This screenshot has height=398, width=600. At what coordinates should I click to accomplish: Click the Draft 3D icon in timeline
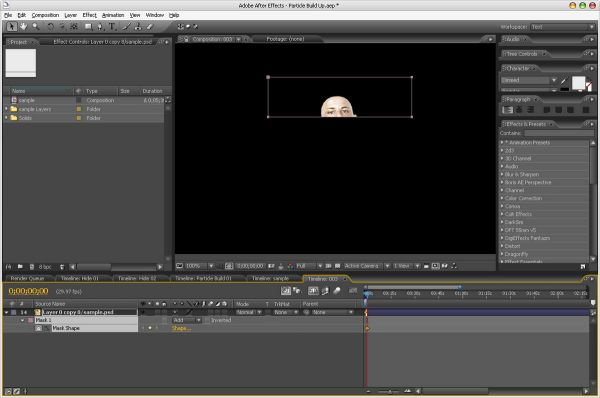click(297, 291)
